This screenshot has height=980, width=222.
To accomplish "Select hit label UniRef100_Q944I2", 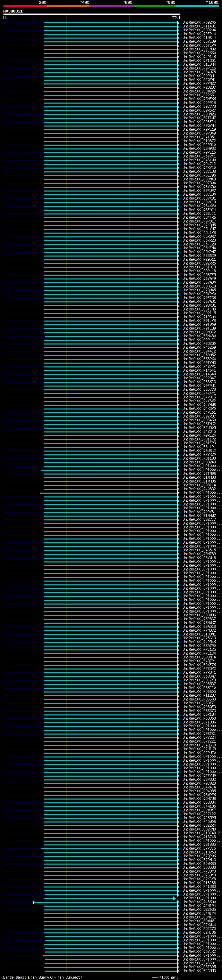I will pos(199,351).
